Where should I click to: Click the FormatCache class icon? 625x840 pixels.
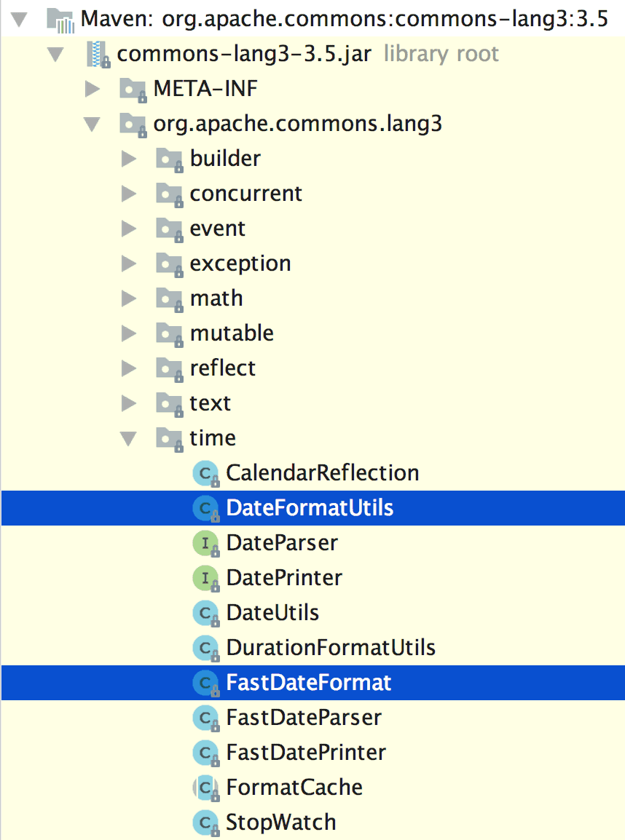point(205,788)
